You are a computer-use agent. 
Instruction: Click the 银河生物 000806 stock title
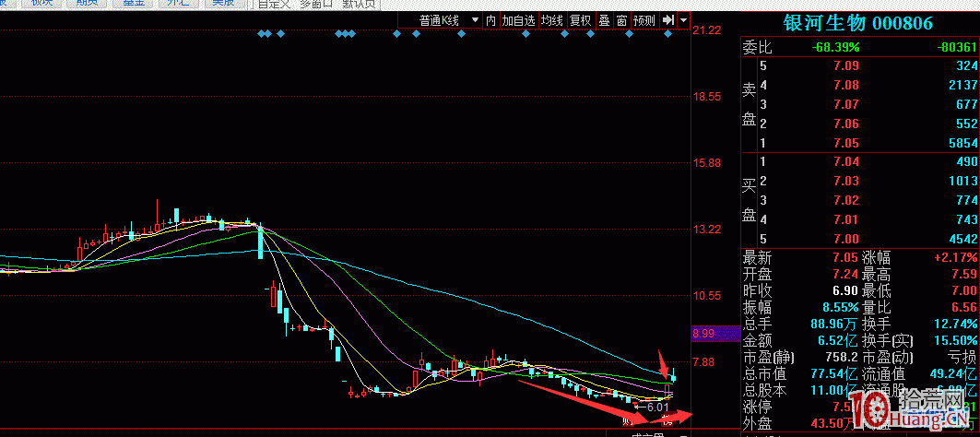coord(858,23)
